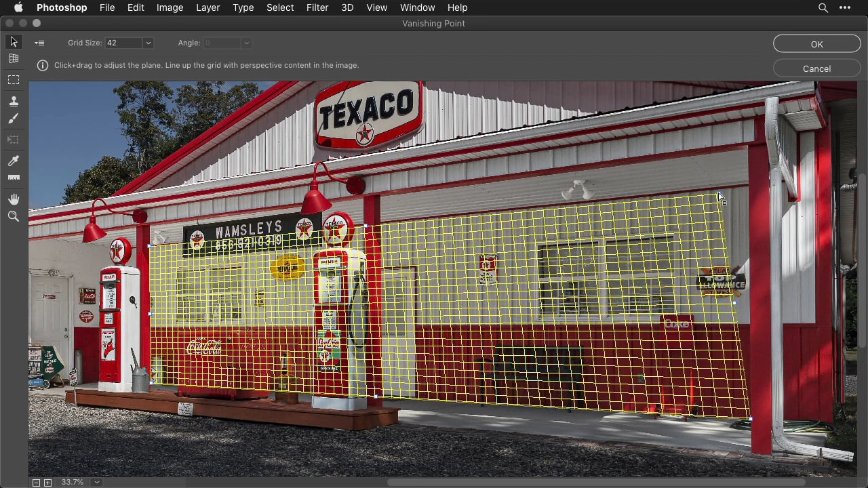The image size is (868, 488).
Task: Open the Type menu
Action: tap(243, 7)
